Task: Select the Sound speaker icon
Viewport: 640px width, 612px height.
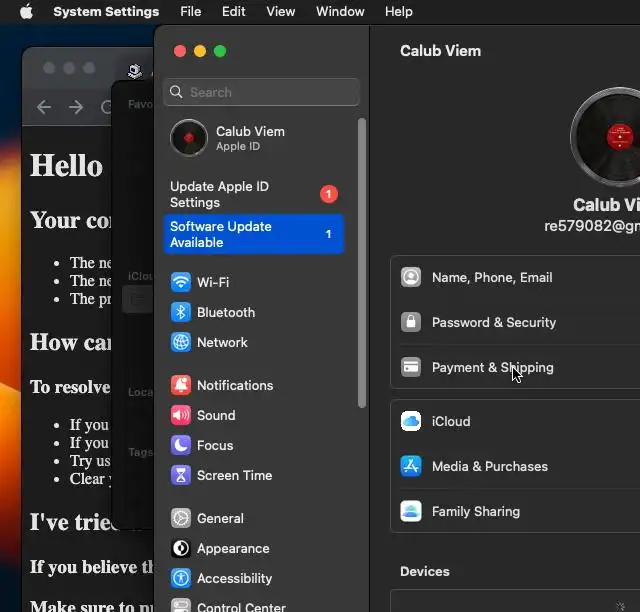Action: click(181, 415)
